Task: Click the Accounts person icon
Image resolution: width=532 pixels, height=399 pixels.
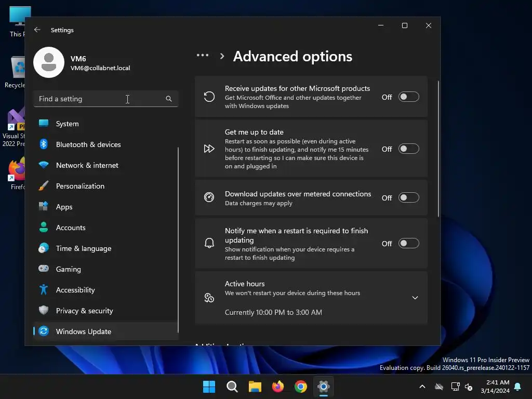Action: point(44,227)
